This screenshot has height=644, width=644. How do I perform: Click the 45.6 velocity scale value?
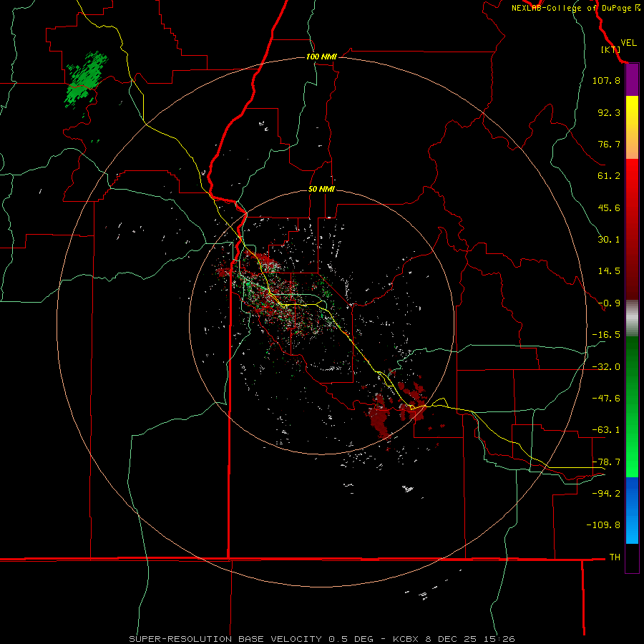coord(609,208)
